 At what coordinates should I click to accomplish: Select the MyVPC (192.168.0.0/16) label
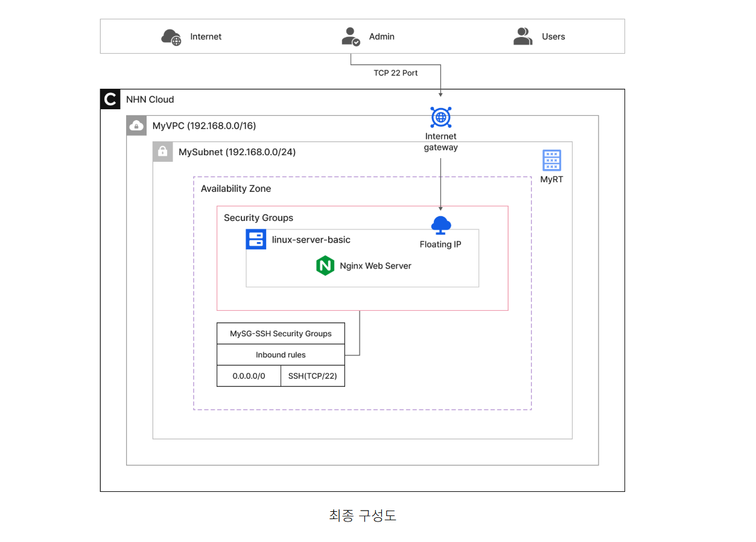point(204,126)
